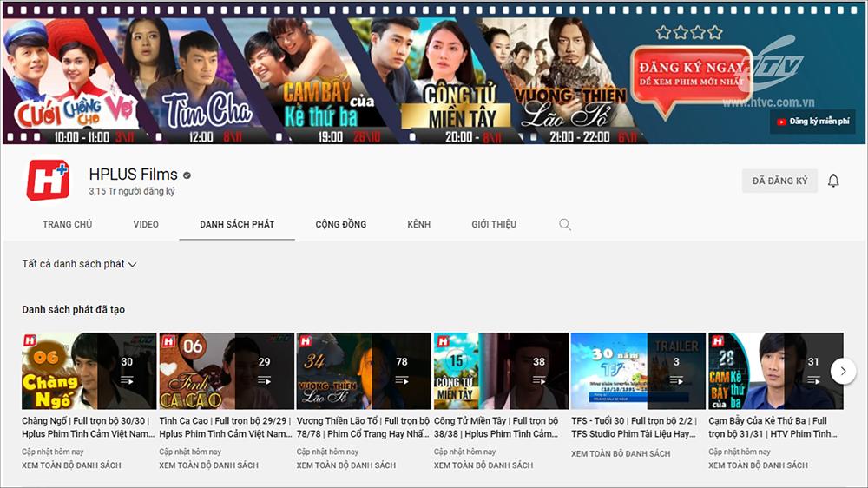Click the 'Chàng Ngố | Full trọn bộ 30/30' title
The height and width of the screenshot is (488, 868).
coord(88,427)
